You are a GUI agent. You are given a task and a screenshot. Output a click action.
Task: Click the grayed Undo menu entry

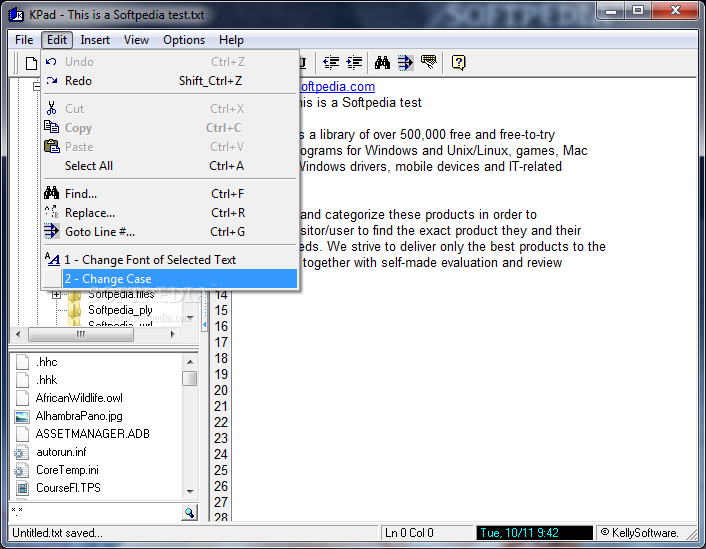[x=170, y=62]
